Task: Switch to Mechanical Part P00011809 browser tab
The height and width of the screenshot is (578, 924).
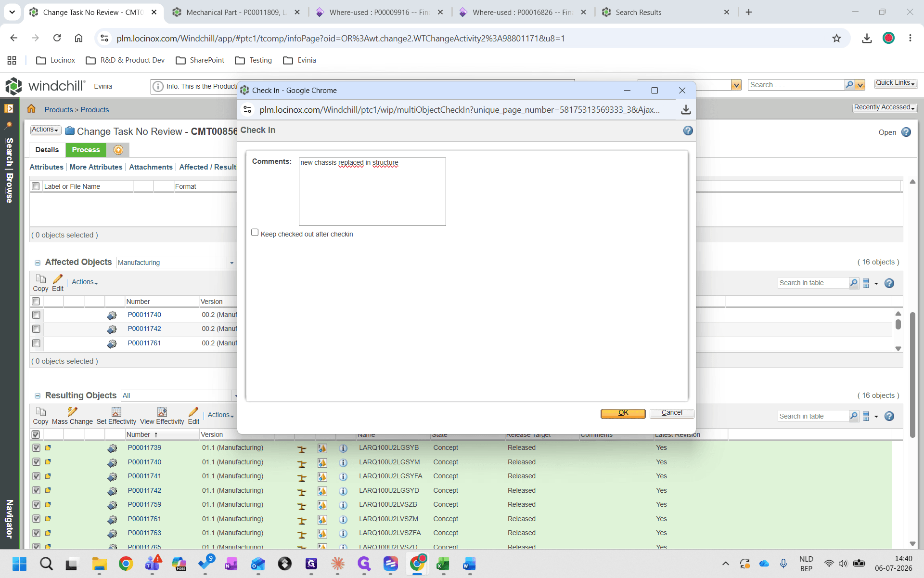Action: coord(236,13)
